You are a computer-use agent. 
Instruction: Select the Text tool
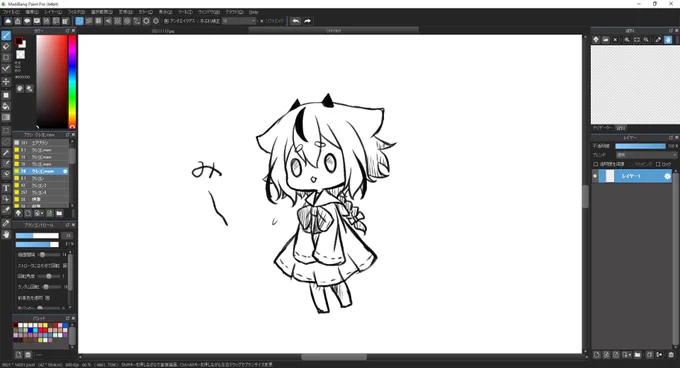(6, 188)
